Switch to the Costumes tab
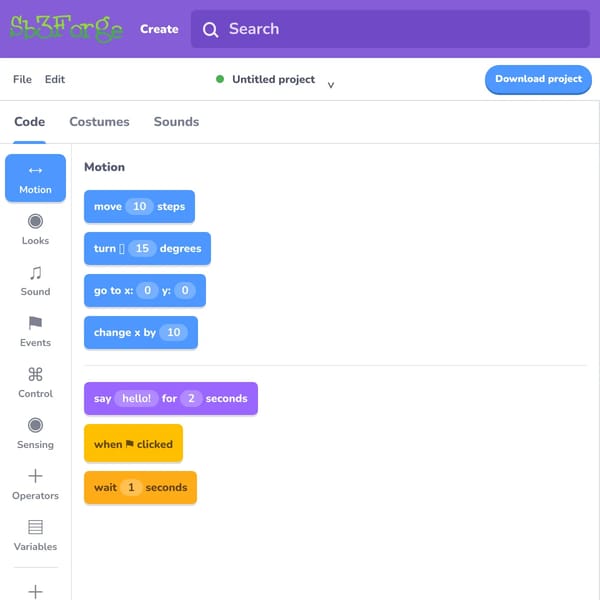 click(99, 122)
